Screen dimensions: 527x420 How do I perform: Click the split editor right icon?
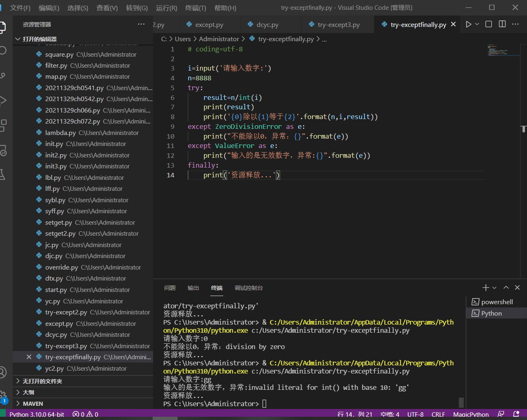[x=502, y=24]
